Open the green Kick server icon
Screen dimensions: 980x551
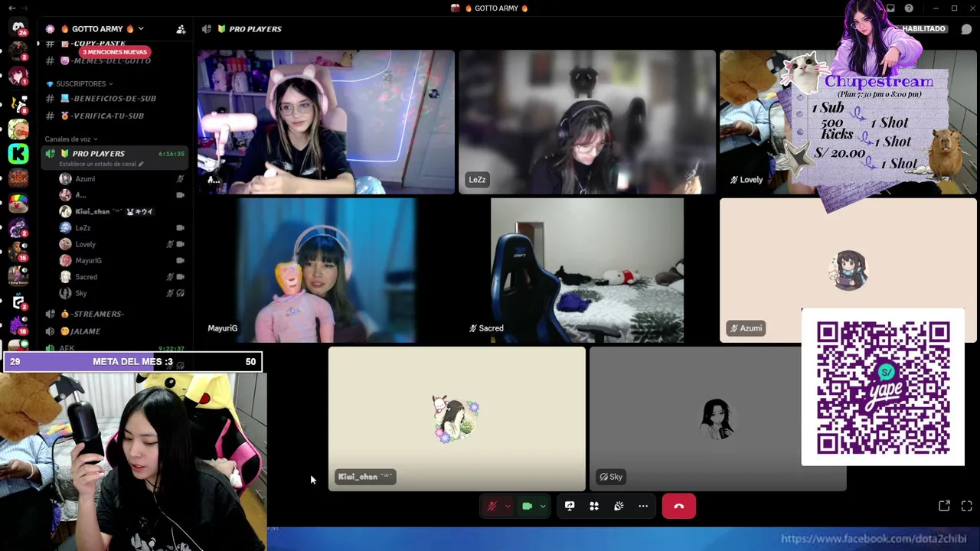(18, 154)
